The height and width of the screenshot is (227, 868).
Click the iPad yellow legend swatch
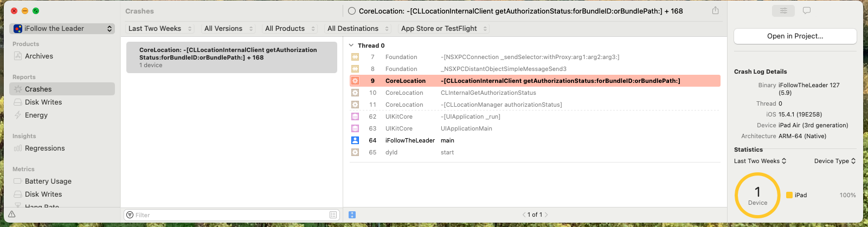(x=789, y=195)
